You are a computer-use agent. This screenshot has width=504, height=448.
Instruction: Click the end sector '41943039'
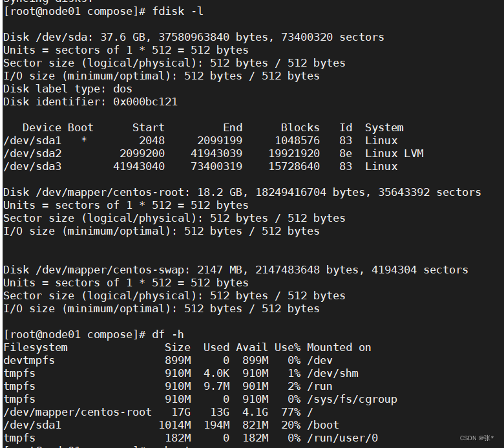pyautogui.click(x=216, y=153)
